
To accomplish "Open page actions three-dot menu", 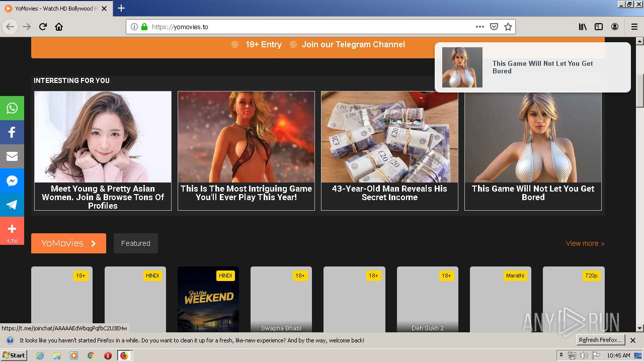I will tap(480, 27).
